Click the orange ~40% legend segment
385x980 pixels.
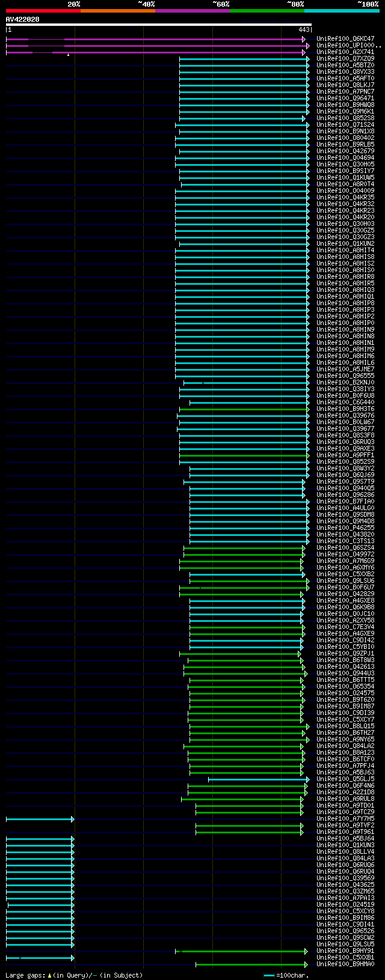[x=118, y=11]
